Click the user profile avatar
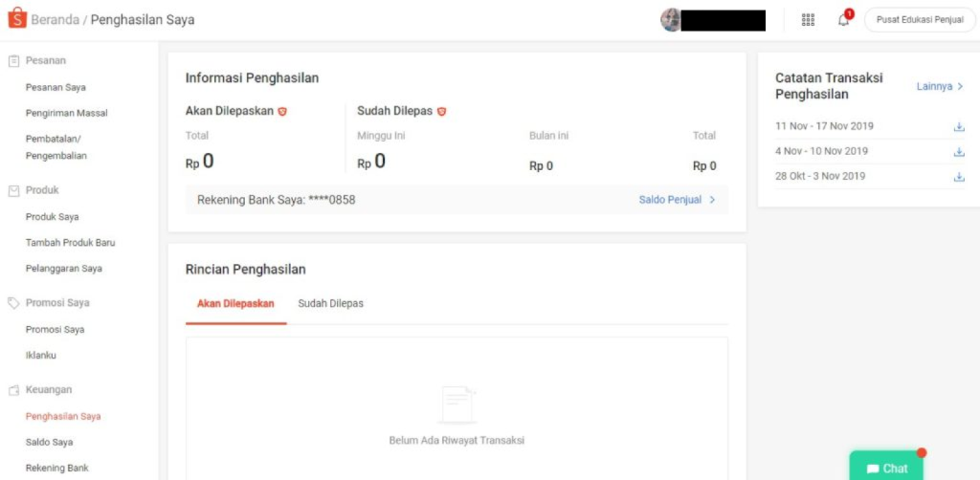Image resolution: width=980 pixels, height=480 pixels. tap(671, 20)
